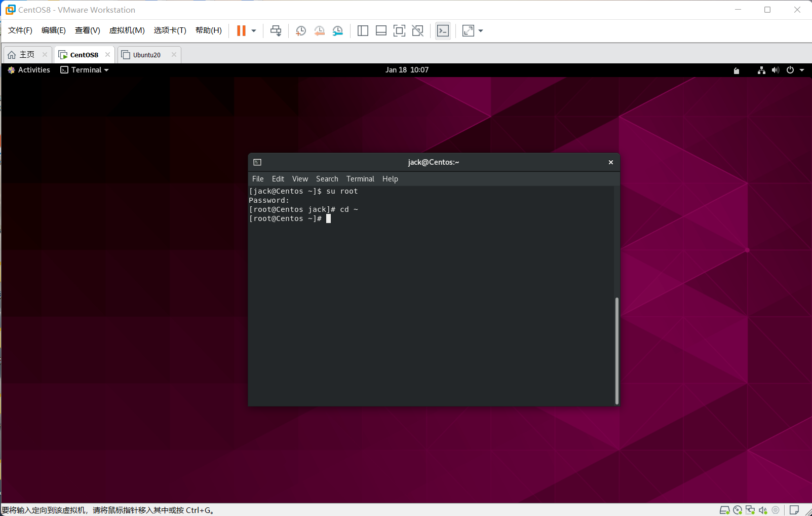Pause the virtual machine with the orange button
812x516 pixels.
(241, 30)
